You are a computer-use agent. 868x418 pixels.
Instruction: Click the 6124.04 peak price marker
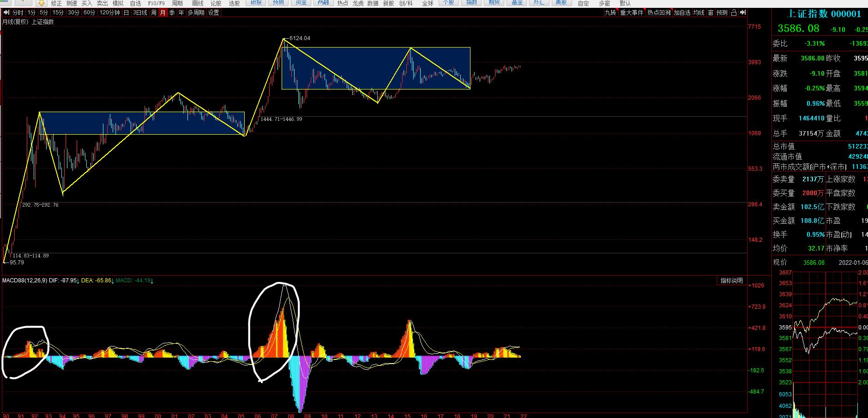click(x=300, y=38)
